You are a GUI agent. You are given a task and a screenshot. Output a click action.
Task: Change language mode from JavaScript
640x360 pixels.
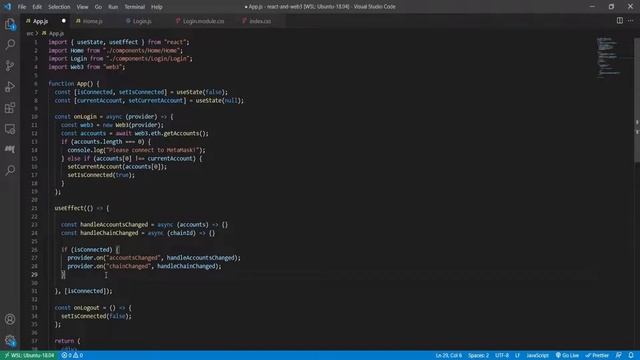point(537,356)
